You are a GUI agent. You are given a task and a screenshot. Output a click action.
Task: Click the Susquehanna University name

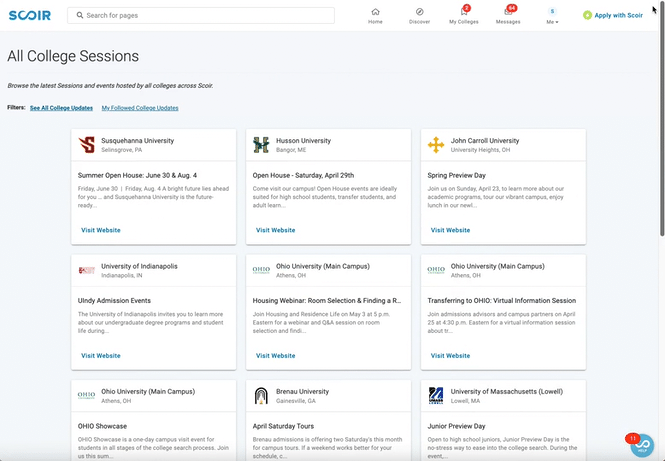tap(137, 141)
